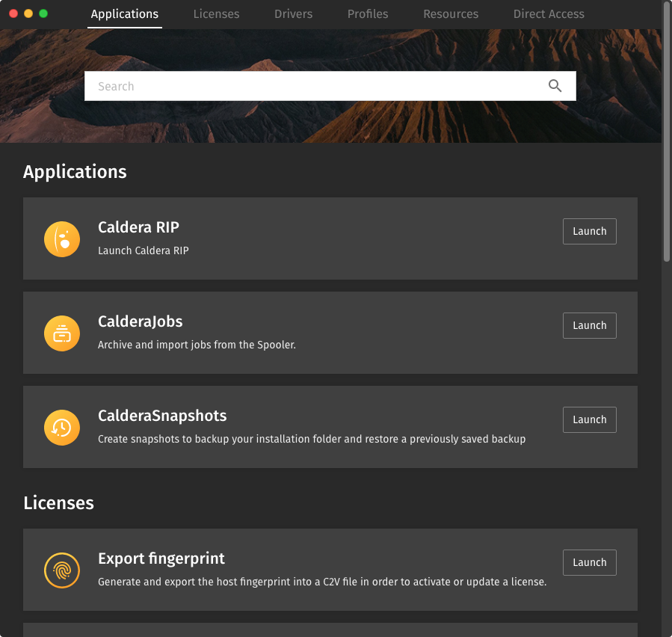
Task: Click 'Generate and export the host fingerprint' text
Action: click(x=322, y=582)
